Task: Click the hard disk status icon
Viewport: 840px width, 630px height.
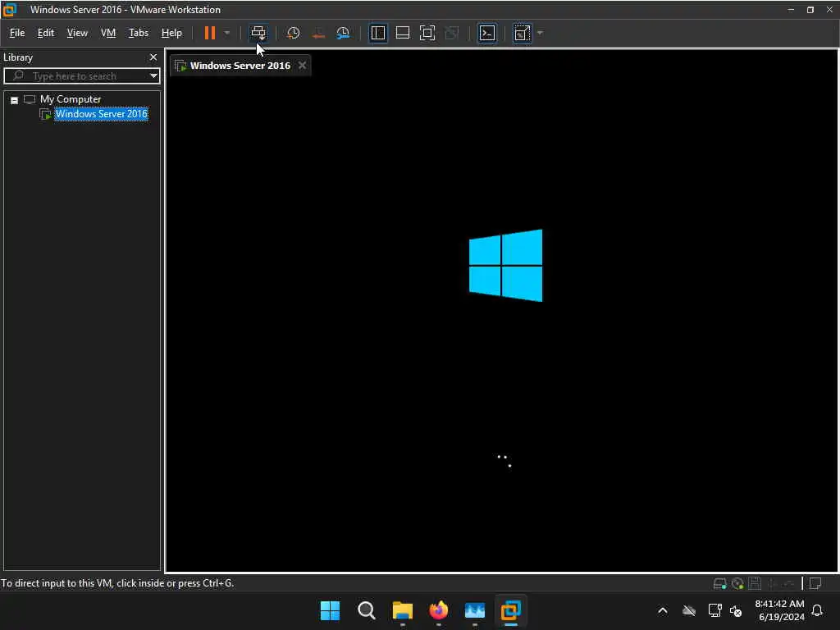Action: (720, 583)
